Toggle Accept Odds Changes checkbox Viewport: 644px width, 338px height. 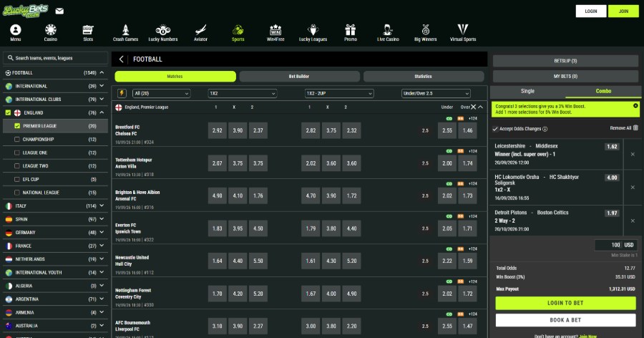495,129
